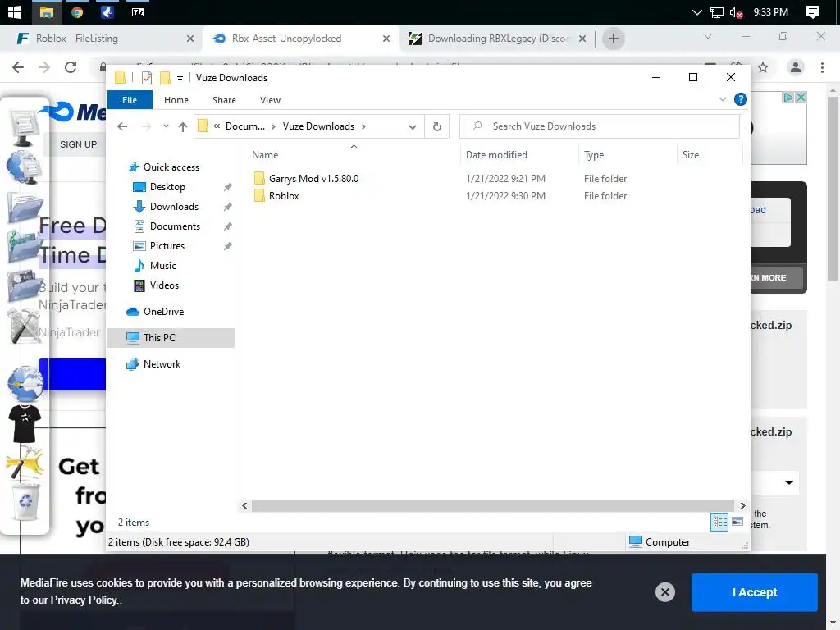Expand the chevron after Vuze Downloads breadcrumb

pyautogui.click(x=363, y=126)
